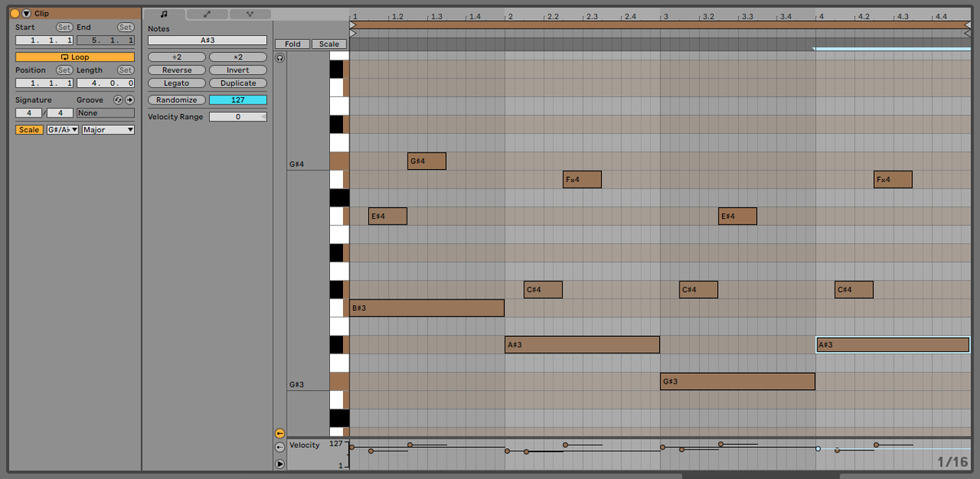Click the ×2 double tempo button
Image resolution: width=980 pixels, height=479 pixels.
pyautogui.click(x=238, y=57)
